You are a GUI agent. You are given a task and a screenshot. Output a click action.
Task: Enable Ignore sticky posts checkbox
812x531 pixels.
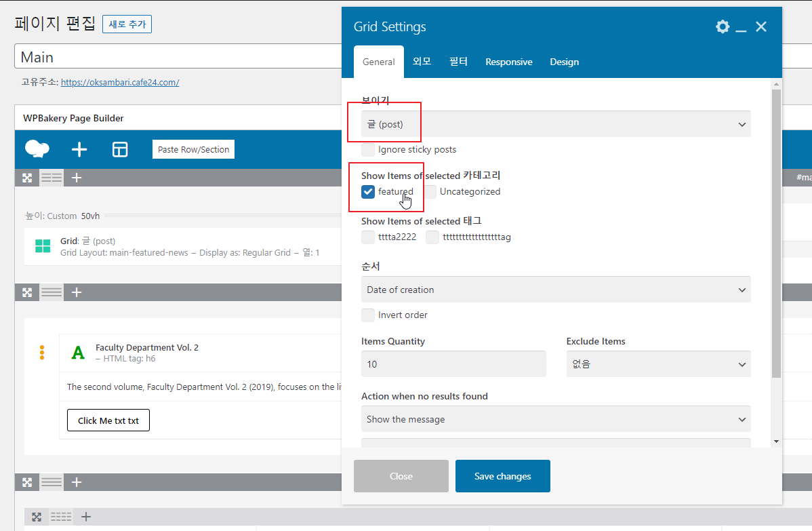click(367, 150)
